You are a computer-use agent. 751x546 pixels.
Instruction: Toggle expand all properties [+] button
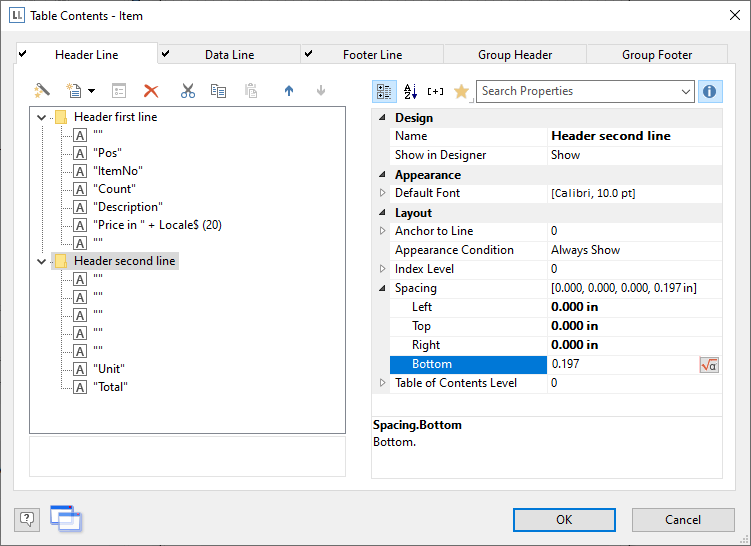coord(435,91)
